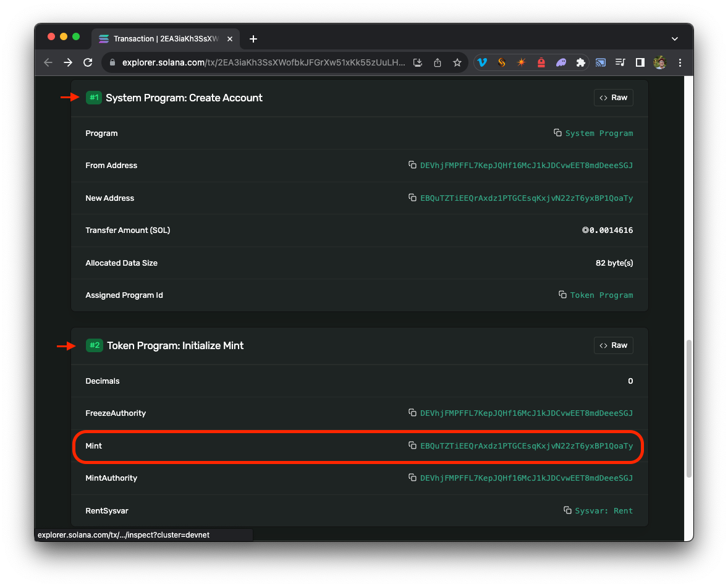728x587 pixels.
Task: Open the blue V extension icon
Action: point(483,62)
